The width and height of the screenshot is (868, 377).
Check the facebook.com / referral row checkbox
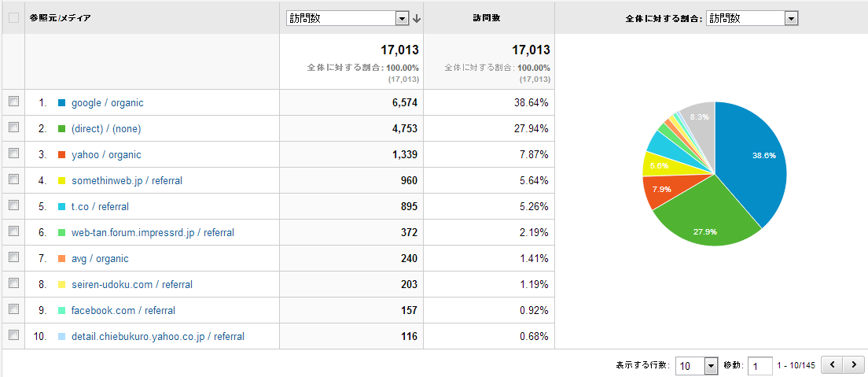pos(13,309)
